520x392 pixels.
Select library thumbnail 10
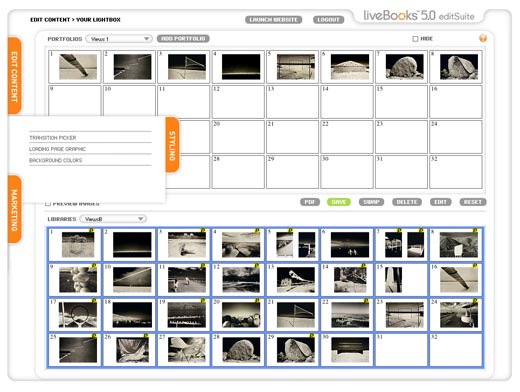pyautogui.click(x=132, y=280)
